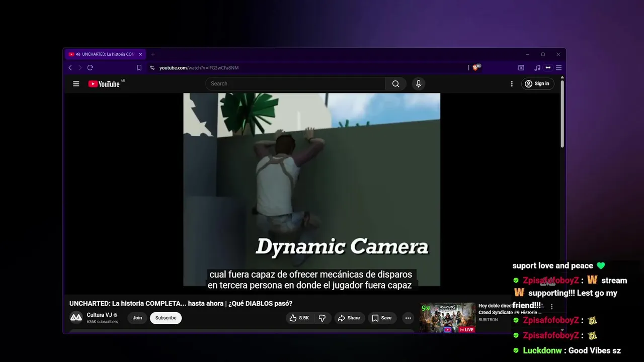644x362 pixels.
Task: Go forward with the browser forward arrow
Action: [x=79, y=68]
